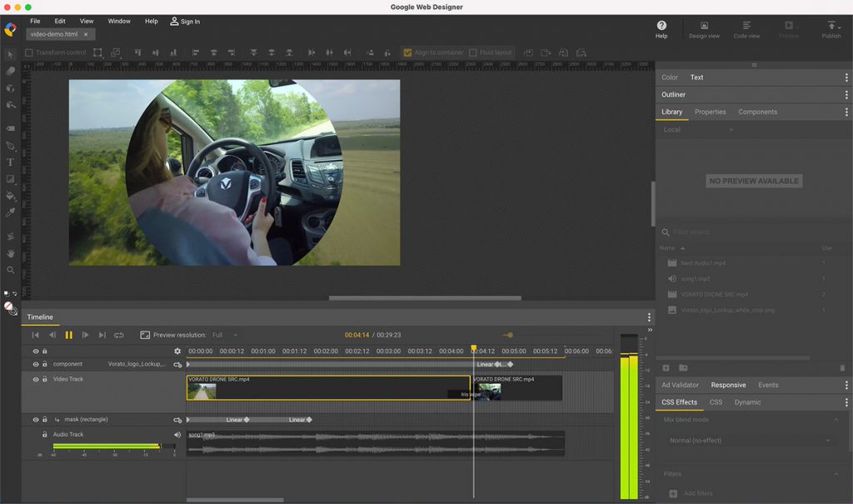Collapse the Filters section

coord(836,474)
